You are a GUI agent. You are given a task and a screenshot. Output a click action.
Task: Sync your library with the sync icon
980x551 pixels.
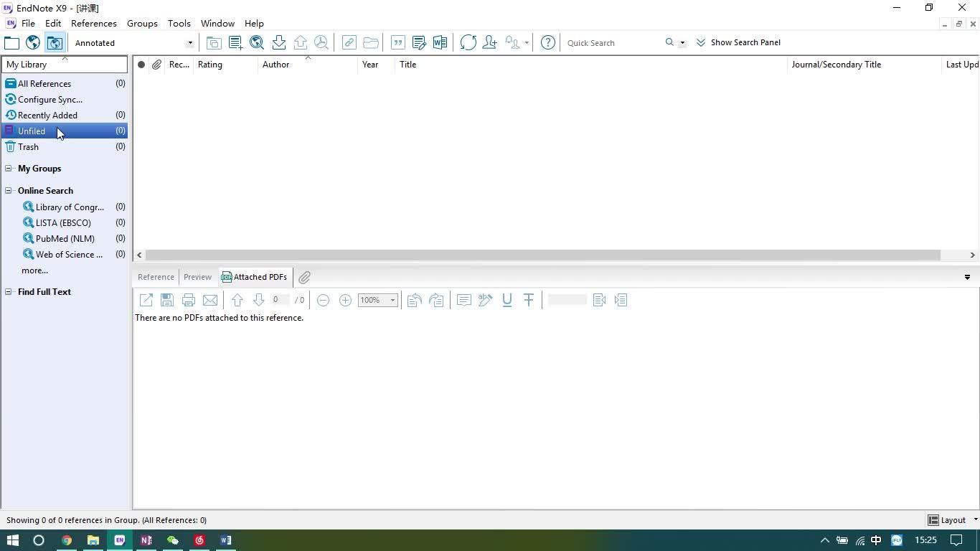tap(468, 42)
